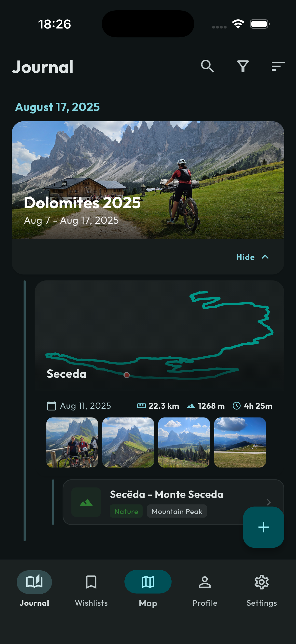Open the journal search magnifier icon

pos(207,66)
